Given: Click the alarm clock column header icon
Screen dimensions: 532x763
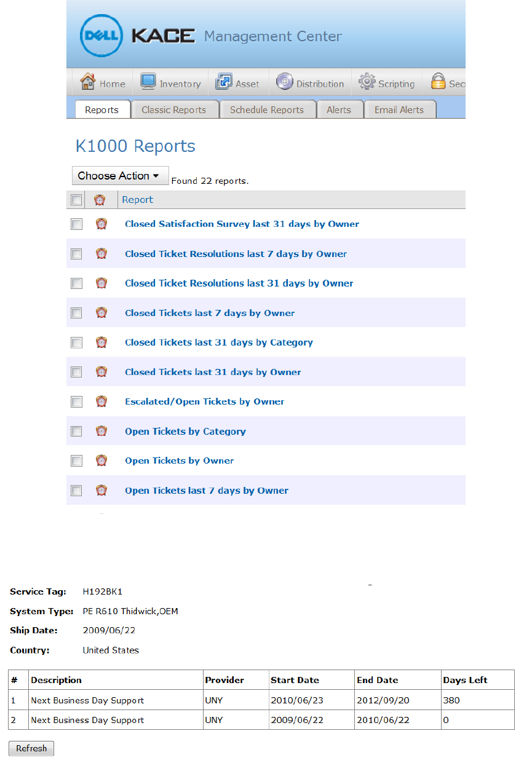Looking at the screenshot, I should 100,199.
